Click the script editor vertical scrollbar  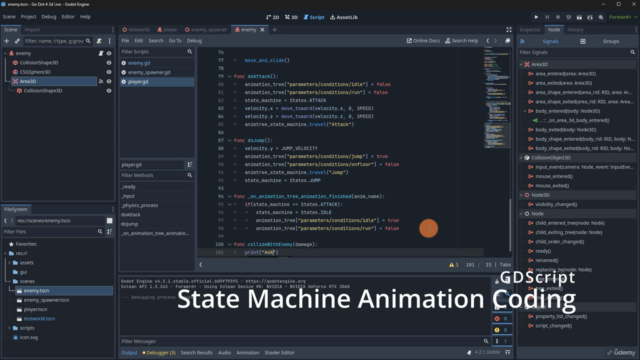click(x=511, y=224)
